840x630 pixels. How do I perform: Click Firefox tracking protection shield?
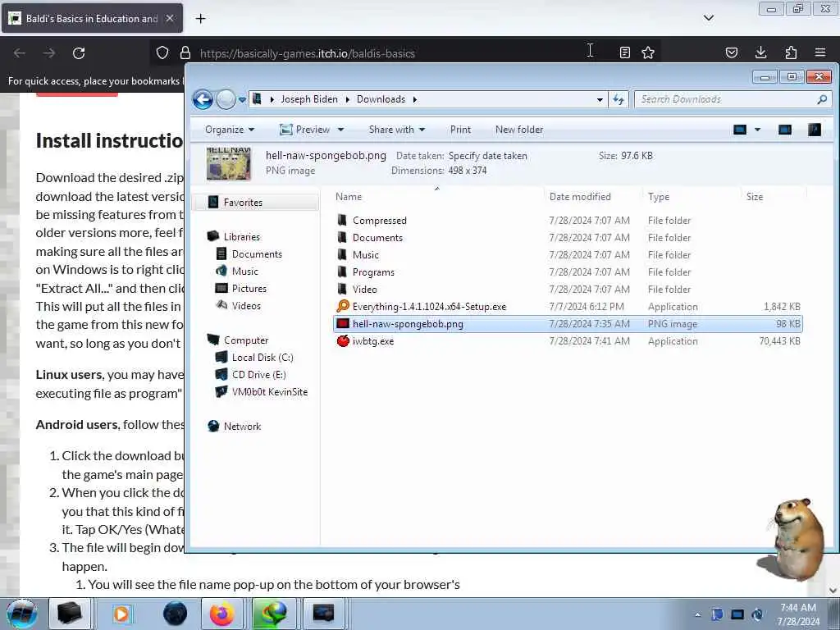coord(162,52)
